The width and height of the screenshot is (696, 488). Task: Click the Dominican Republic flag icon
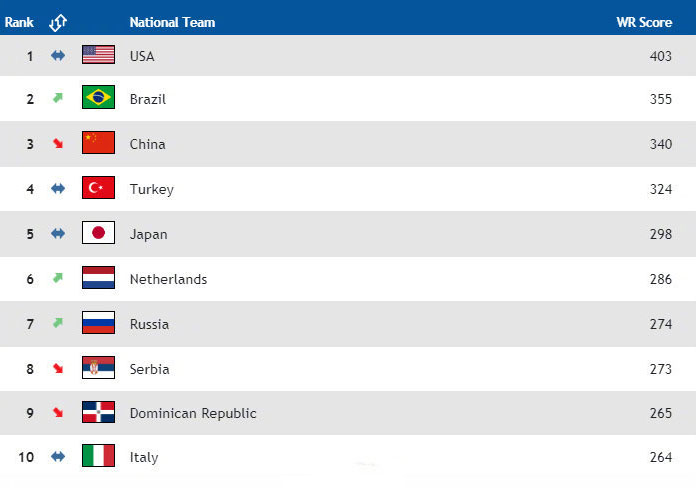pos(98,412)
